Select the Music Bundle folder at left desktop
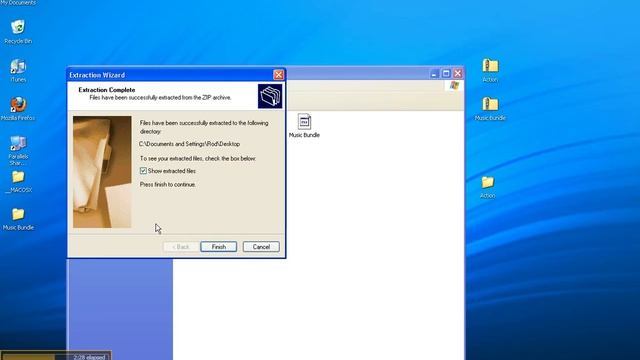 point(18,219)
